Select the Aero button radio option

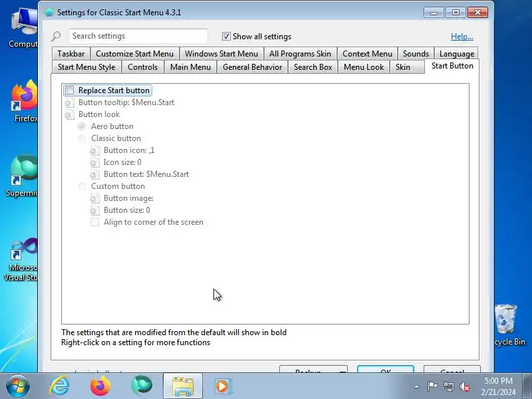tap(82, 126)
